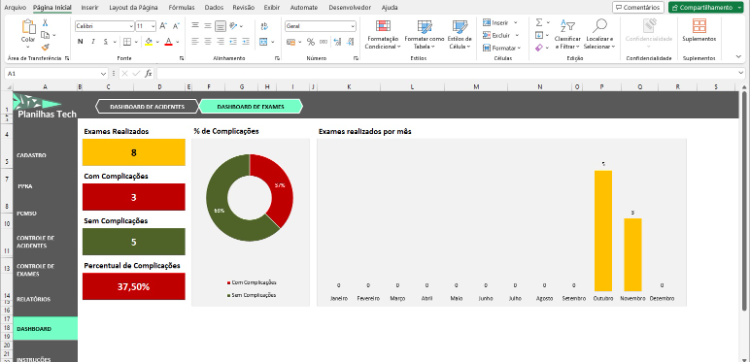Align text to top of cell

tap(195, 26)
